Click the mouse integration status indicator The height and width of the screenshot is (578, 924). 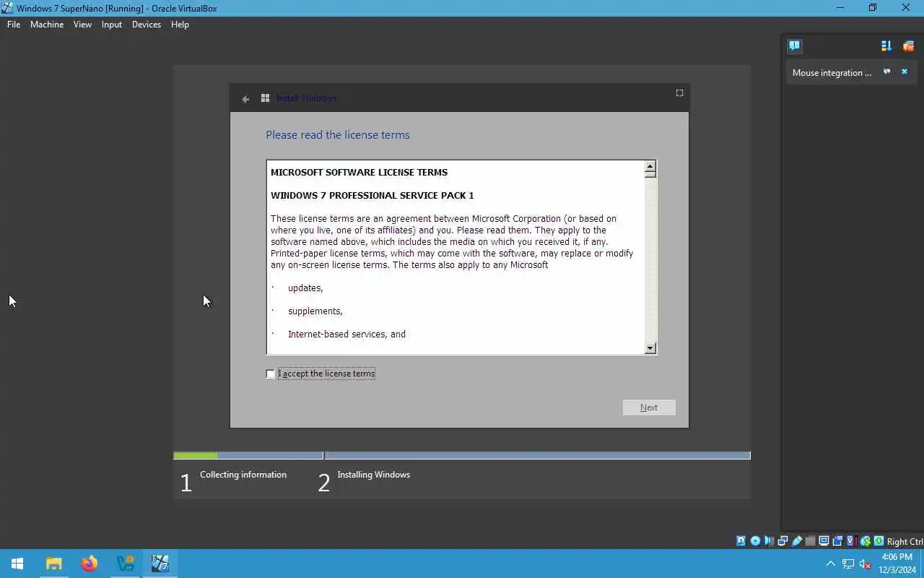click(x=865, y=540)
